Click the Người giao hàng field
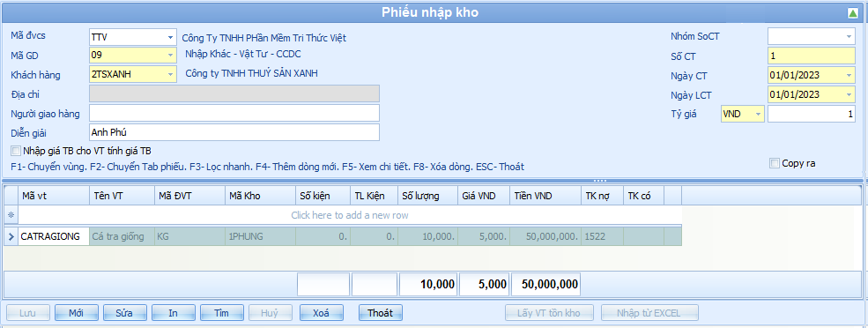The width and height of the screenshot is (868, 328). click(234, 113)
